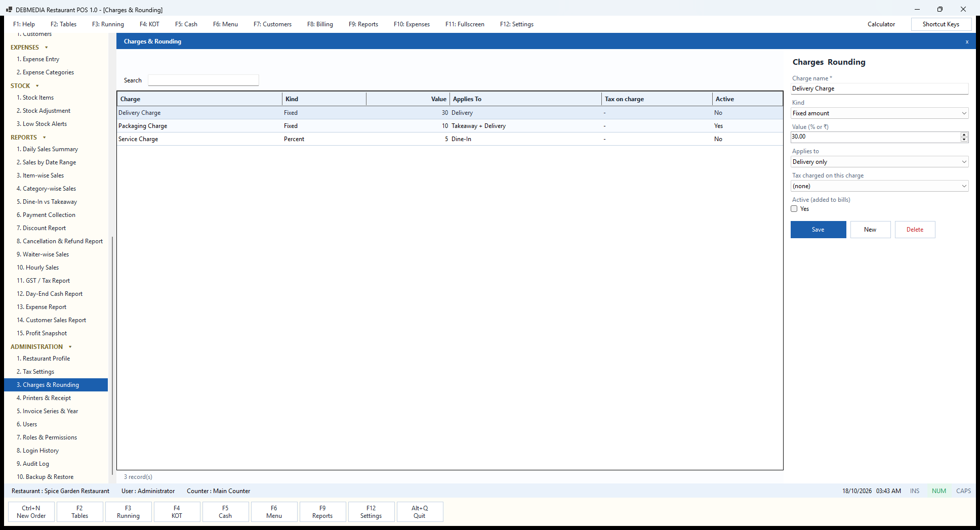Click the Alt+Q Quit bottom button
Viewport: 980px width, 530px height.
click(x=420, y=512)
